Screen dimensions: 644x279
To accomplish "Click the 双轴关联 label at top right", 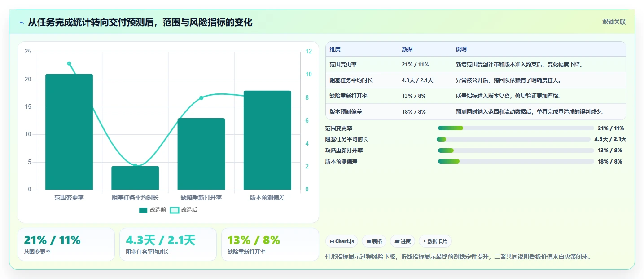I will (x=613, y=22).
